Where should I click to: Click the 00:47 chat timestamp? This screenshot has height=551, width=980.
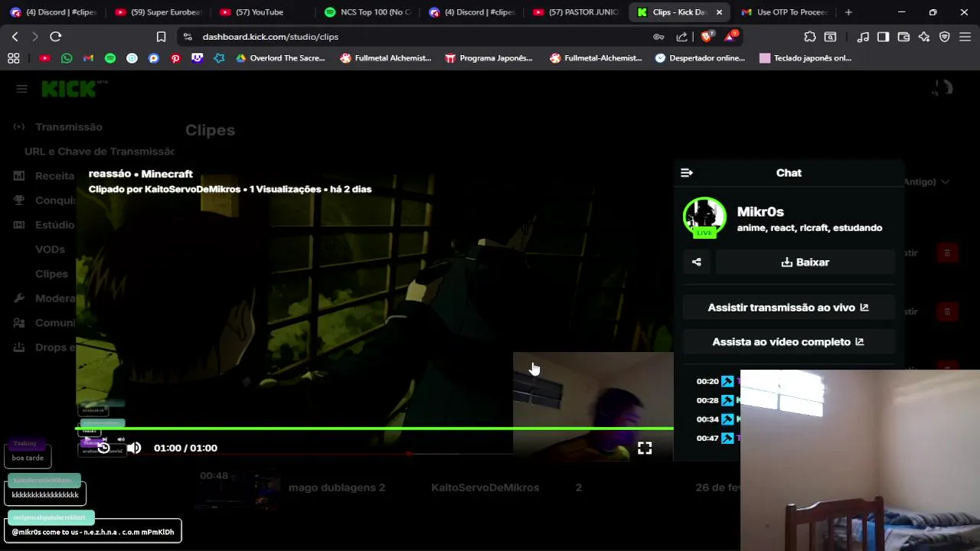pos(707,439)
